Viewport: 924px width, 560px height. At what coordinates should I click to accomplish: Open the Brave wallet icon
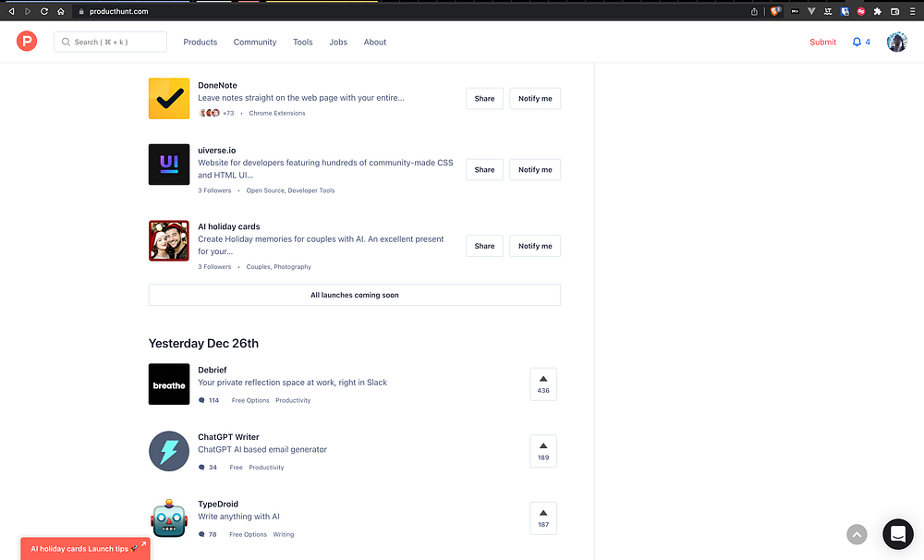pyautogui.click(x=894, y=11)
